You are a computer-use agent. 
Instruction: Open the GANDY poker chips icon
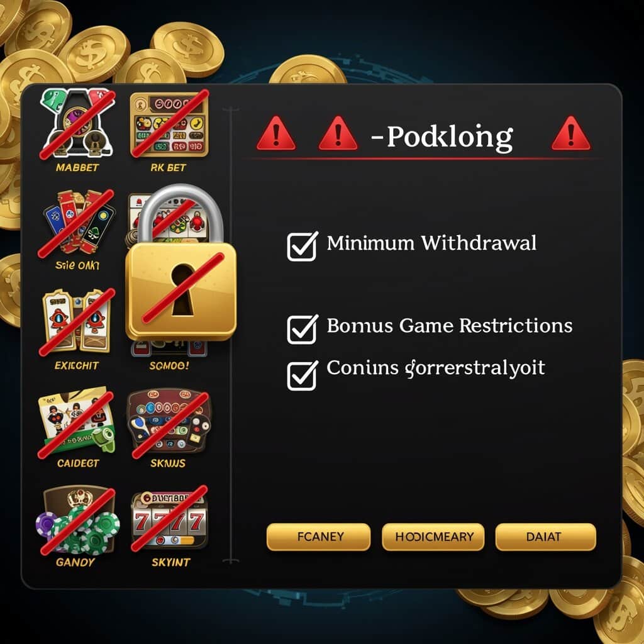[x=77, y=519]
